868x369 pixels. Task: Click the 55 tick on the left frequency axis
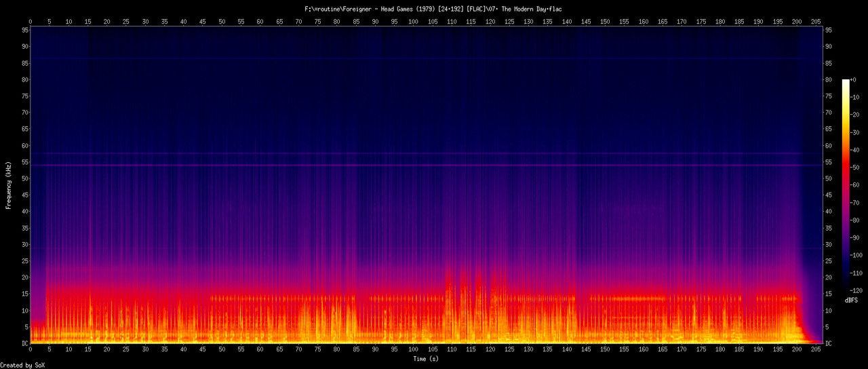tap(24, 162)
